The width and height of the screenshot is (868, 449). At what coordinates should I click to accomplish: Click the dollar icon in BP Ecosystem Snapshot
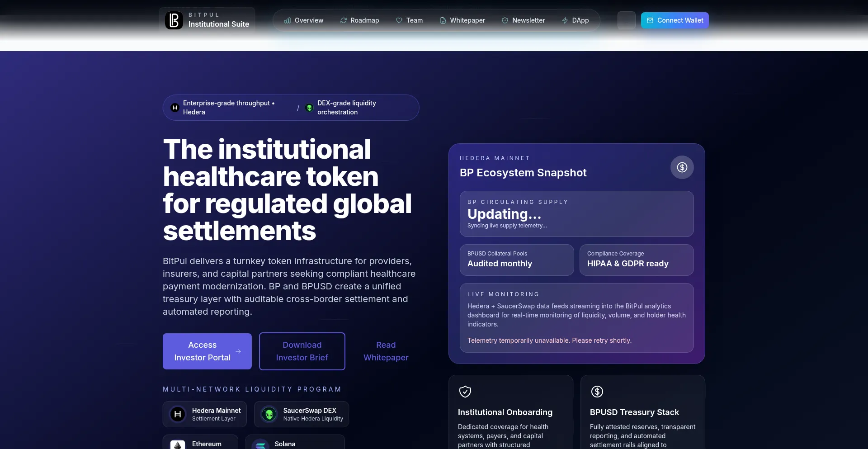[x=682, y=167]
